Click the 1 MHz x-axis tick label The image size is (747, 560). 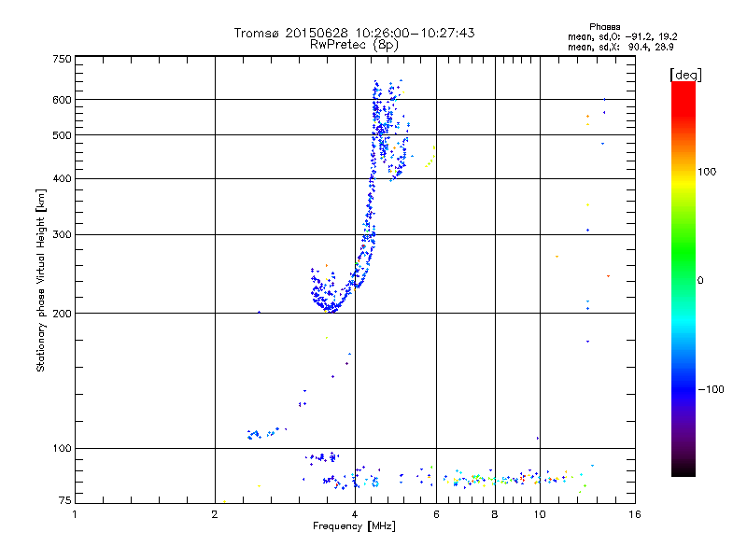(75, 514)
